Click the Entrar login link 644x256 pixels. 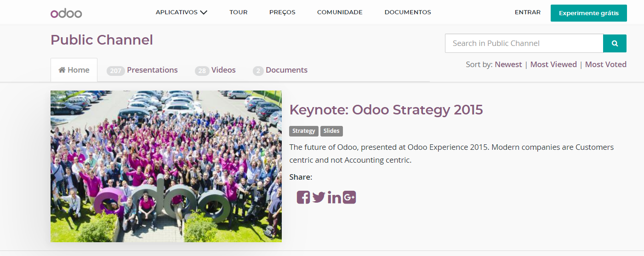528,12
